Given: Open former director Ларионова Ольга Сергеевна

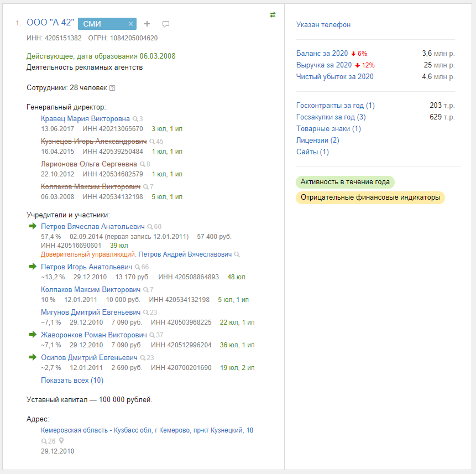Looking at the screenshot, I should (89, 164).
